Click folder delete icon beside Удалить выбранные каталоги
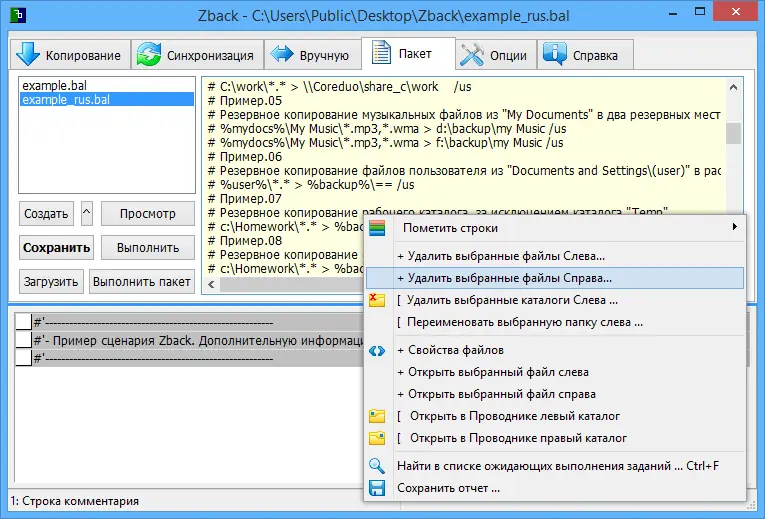Viewport: 765px width, 519px height. (377, 300)
